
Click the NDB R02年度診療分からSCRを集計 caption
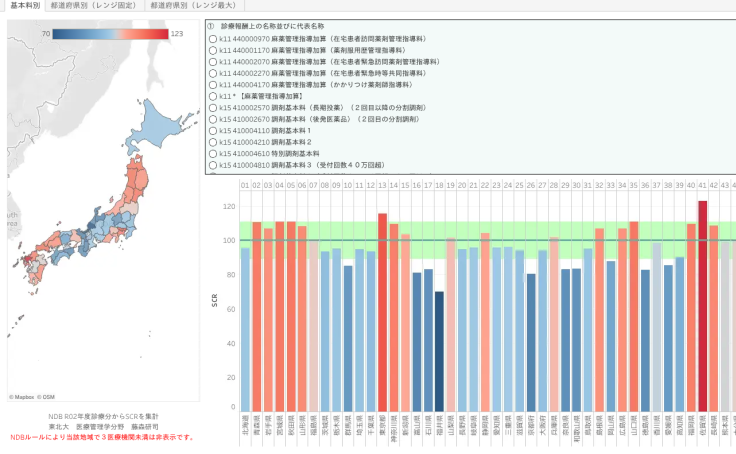[x=103, y=416]
